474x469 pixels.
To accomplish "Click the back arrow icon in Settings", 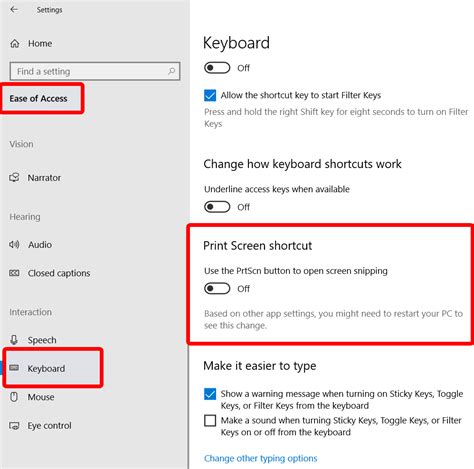I will pos(14,9).
